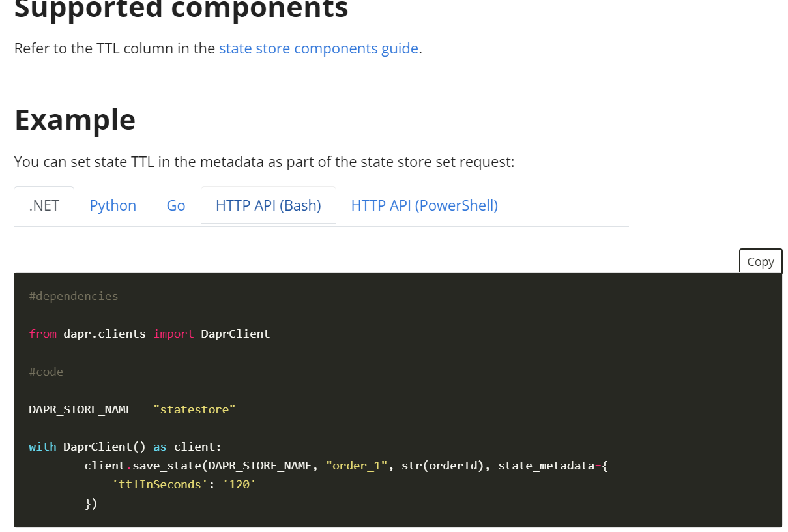
Task: Click the DAPR_STORE_NAME variable in the code
Action: (80, 409)
